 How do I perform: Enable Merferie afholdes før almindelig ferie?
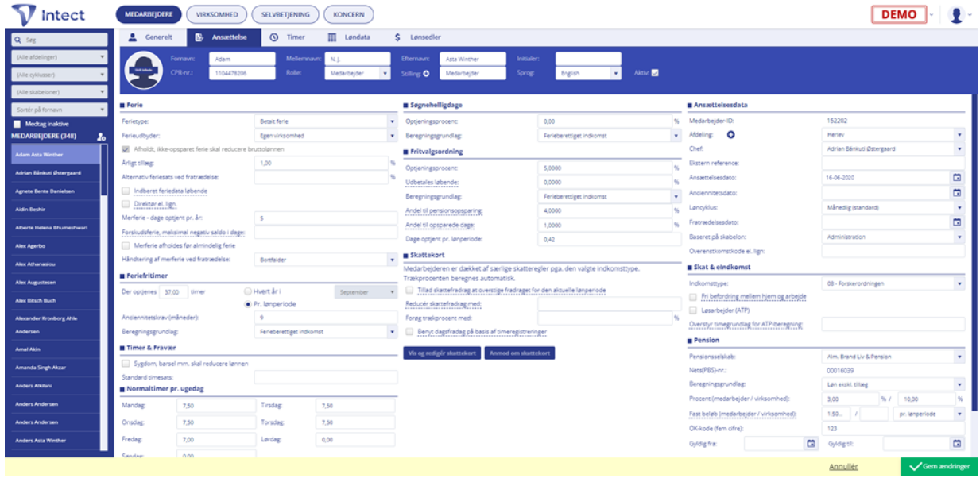(126, 245)
